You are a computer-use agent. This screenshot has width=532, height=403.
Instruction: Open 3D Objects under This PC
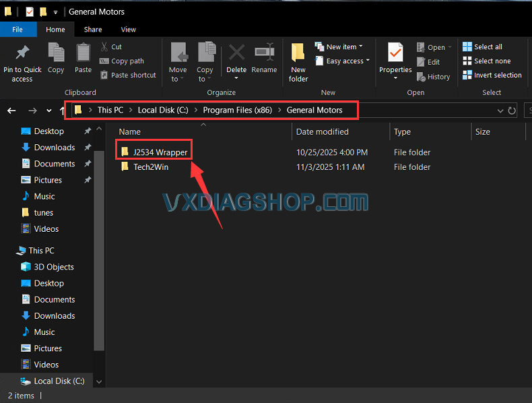click(54, 267)
